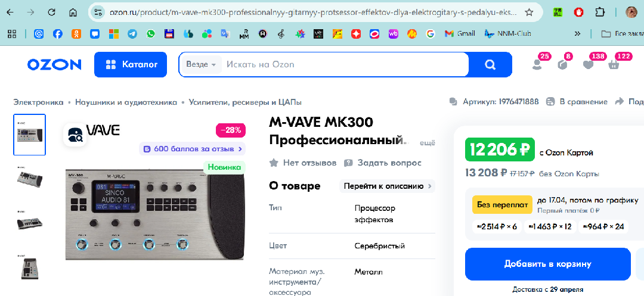Viewport: 644px width, 296px height.
Task: Bookmark this page with the star icon
Action: tap(529, 13)
